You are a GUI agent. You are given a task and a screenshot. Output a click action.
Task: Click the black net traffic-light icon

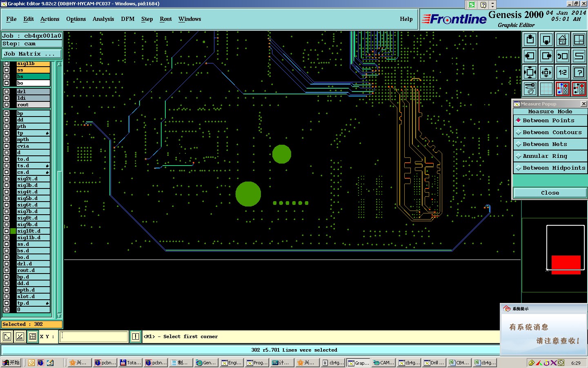pos(579,89)
